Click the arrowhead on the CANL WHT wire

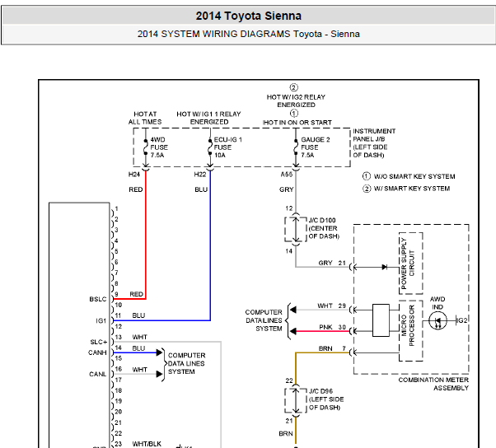(x=159, y=374)
